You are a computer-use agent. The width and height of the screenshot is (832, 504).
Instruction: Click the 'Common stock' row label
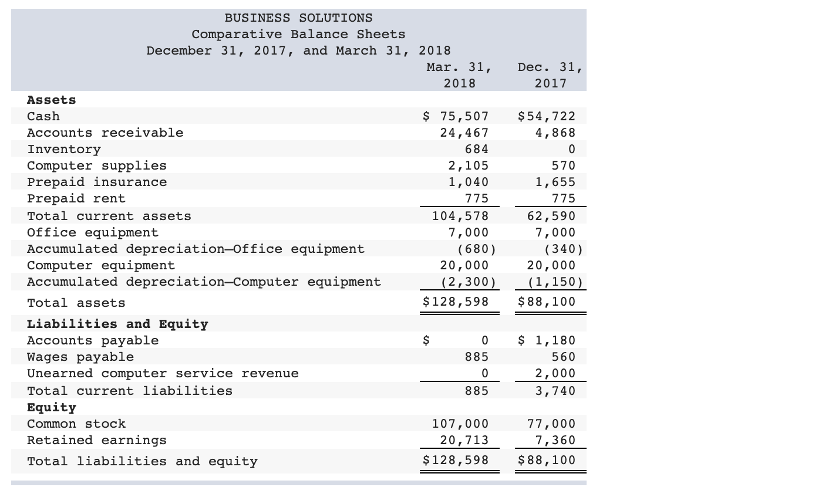(76, 424)
